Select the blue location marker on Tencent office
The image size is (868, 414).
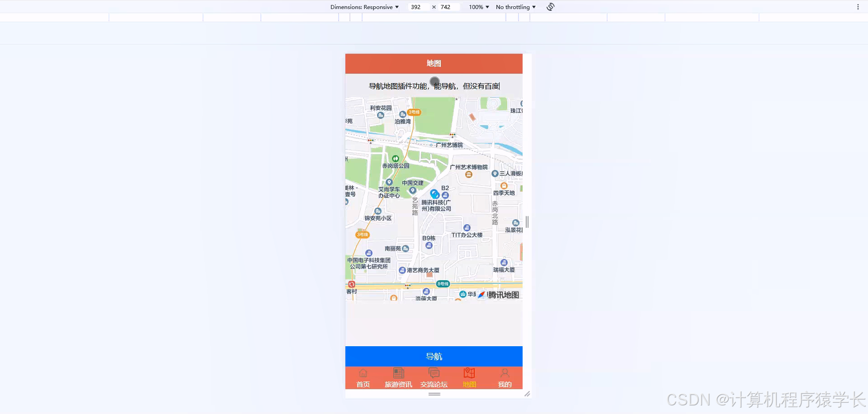[434, 193]
